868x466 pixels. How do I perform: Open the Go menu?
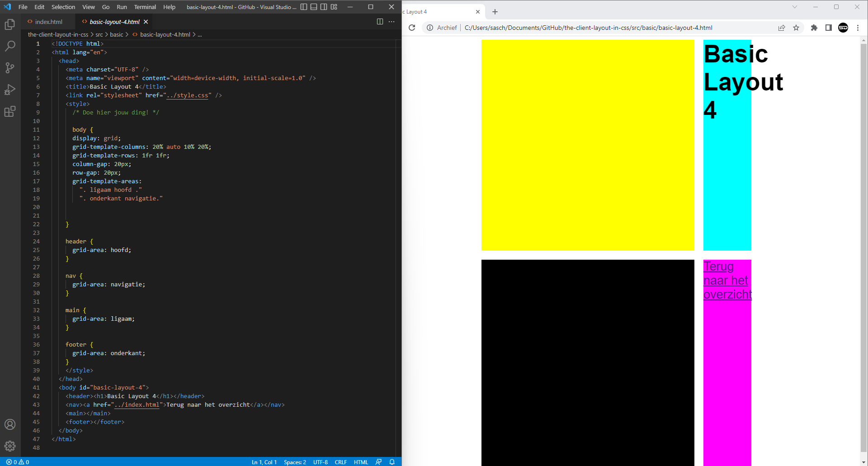point(106,7)
